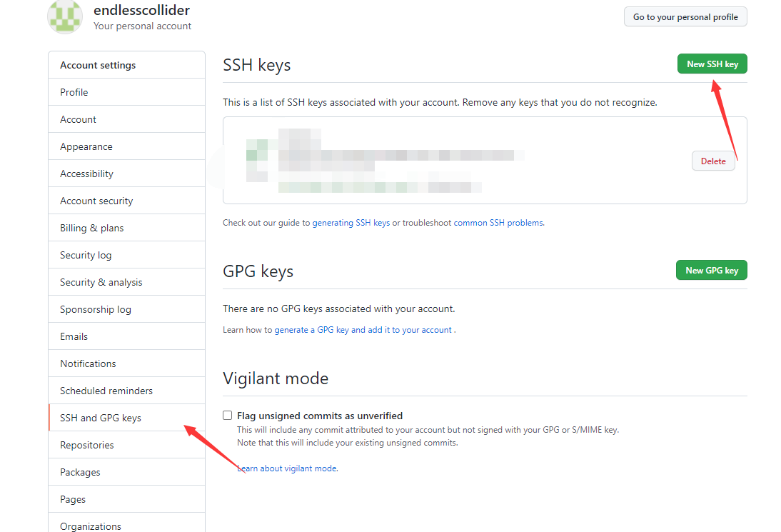Open the Profile settings page
The width and height of the screenshot is (781, 532).
tap(126, 92)
